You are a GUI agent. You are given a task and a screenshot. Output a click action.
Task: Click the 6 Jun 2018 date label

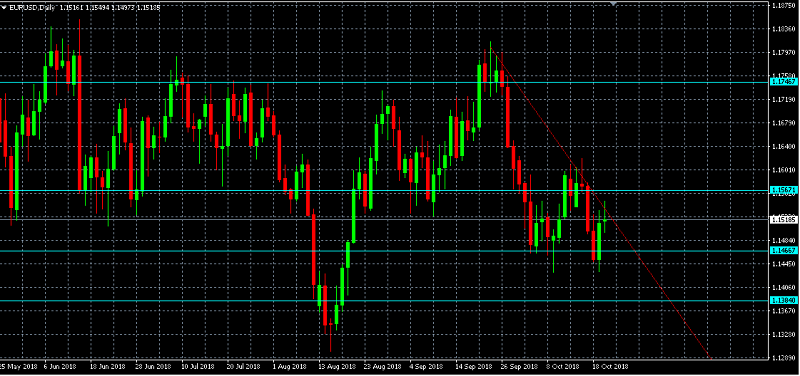[x=60, y=366]
